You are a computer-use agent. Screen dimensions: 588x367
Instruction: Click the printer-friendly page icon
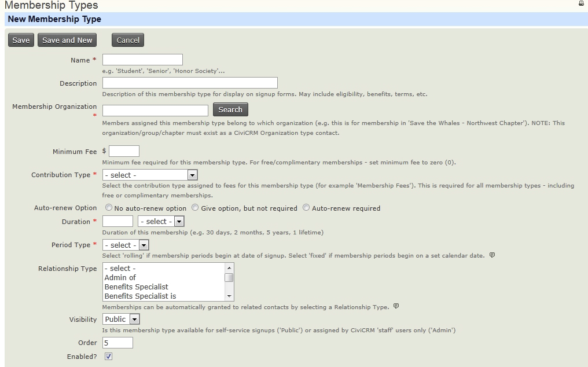click(x=581, y=3)
